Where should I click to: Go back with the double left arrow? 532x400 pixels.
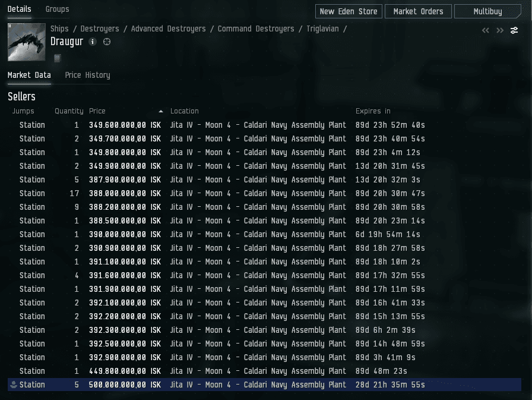(485, 30)
